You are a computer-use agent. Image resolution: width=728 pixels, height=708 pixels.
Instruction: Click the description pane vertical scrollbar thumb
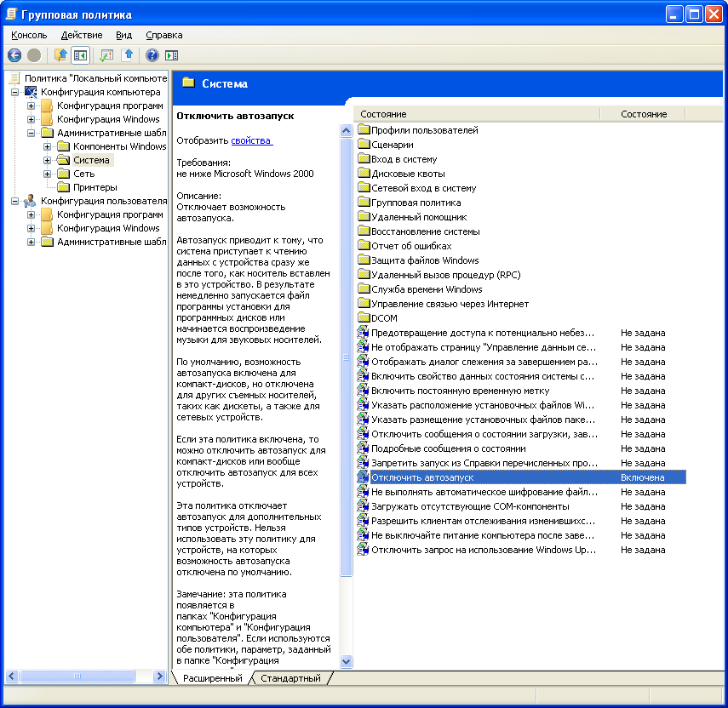pos(346,357)
